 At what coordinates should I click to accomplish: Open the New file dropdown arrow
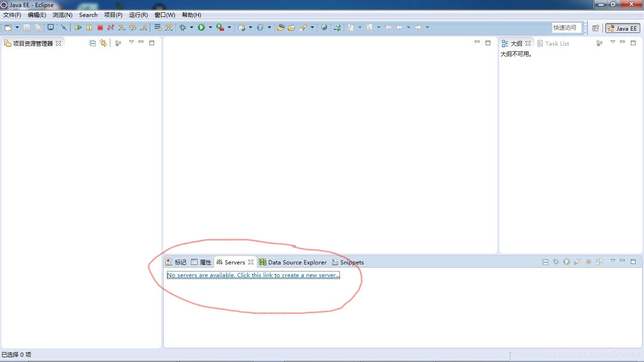tap(17, 28)
